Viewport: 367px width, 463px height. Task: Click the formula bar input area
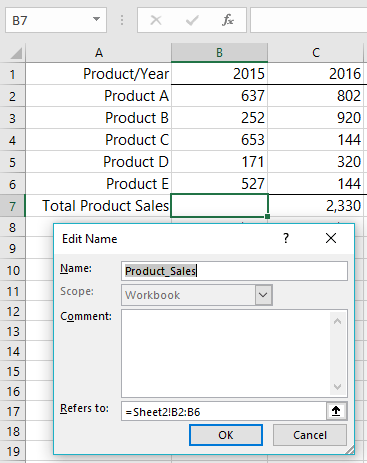309,20
